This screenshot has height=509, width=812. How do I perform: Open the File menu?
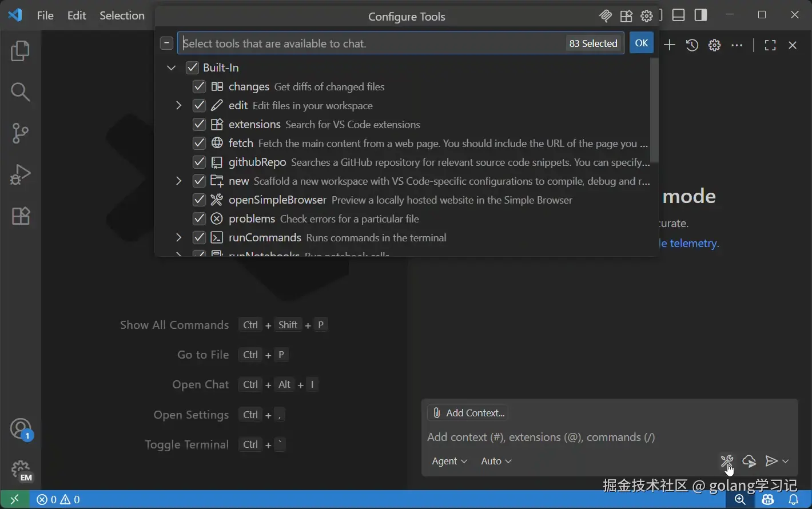pyautogui.click(x=45, y=15)
